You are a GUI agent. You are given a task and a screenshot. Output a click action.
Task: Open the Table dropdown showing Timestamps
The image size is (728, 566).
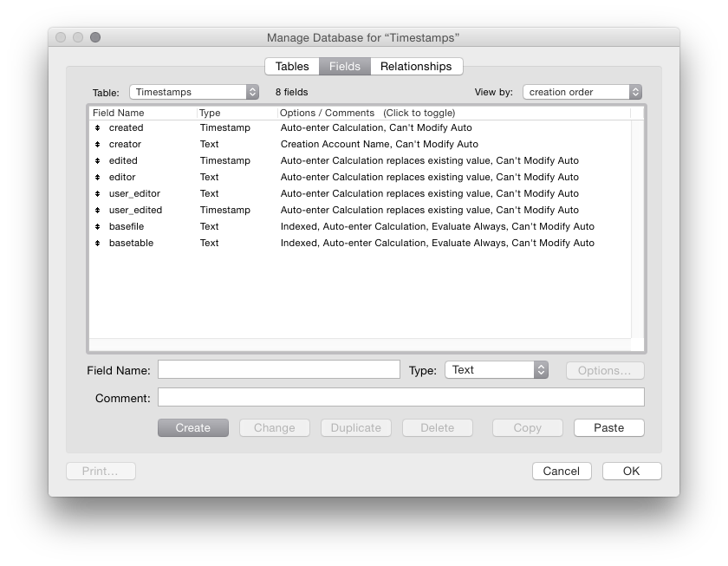193,92
